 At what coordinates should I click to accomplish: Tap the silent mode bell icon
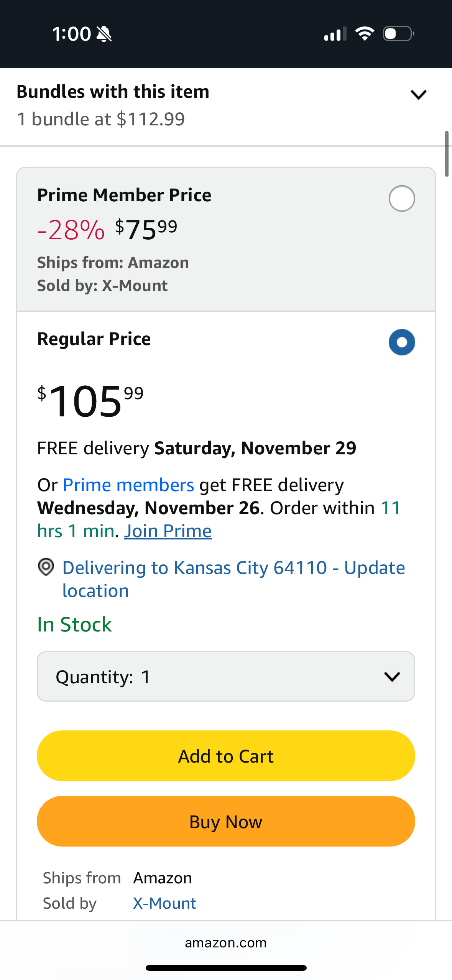(104, 34)
